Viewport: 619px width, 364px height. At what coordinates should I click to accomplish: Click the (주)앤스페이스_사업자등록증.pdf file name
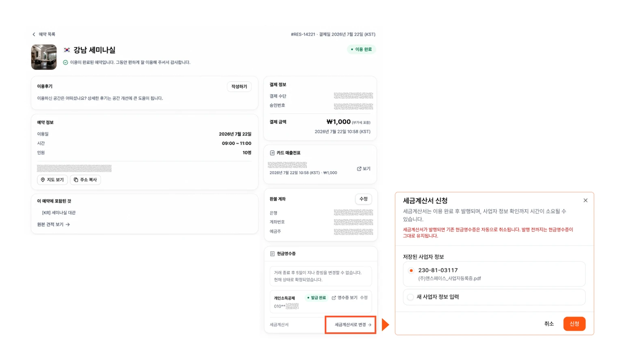click(x=449, y=279)
